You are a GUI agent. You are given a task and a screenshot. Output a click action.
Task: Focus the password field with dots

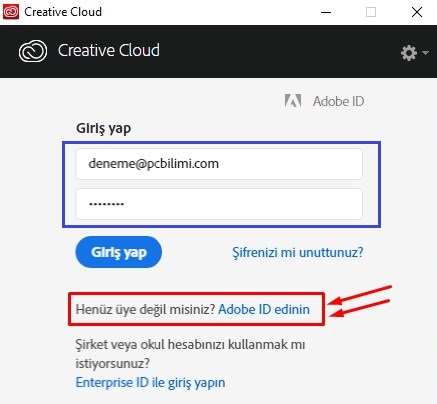[x=219, y=204]
